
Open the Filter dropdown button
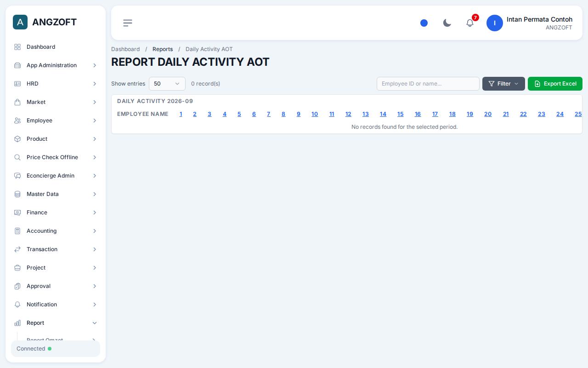[x=503, y=84]
